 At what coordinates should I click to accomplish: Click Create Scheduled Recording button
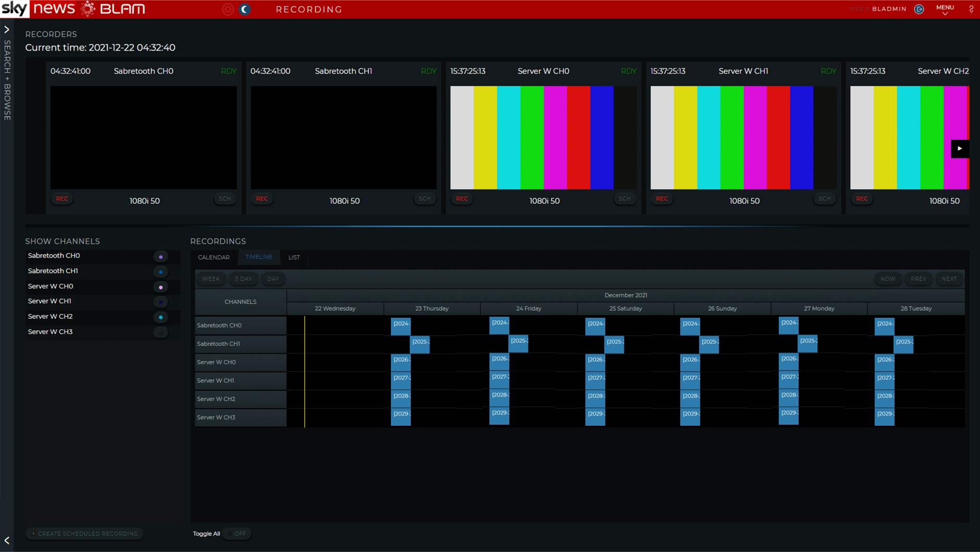click(x=85, y=534)
